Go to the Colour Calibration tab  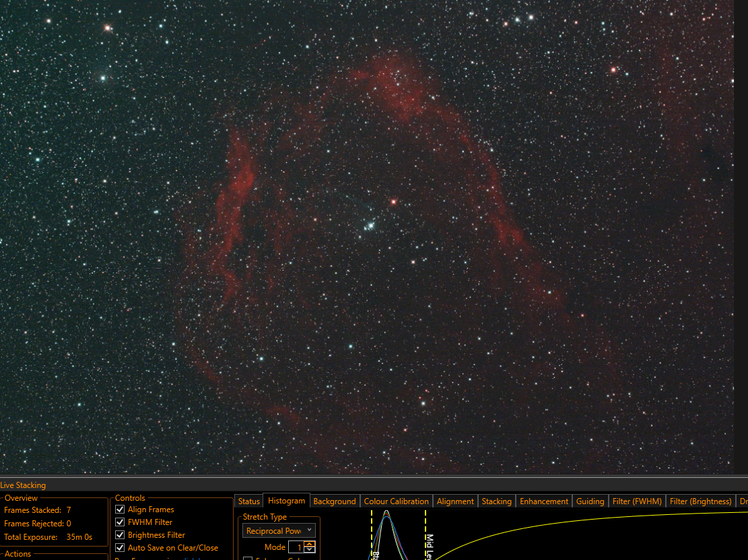click(x=396, y=501)
